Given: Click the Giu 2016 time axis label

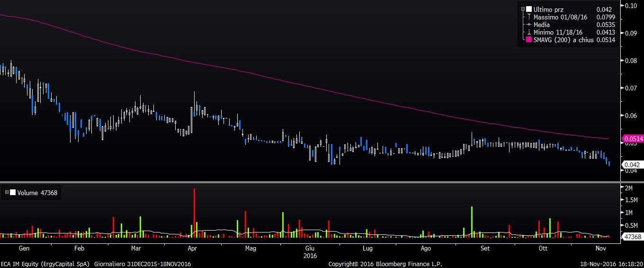Looking at the screenshot, I should click(x=310, y=251).
